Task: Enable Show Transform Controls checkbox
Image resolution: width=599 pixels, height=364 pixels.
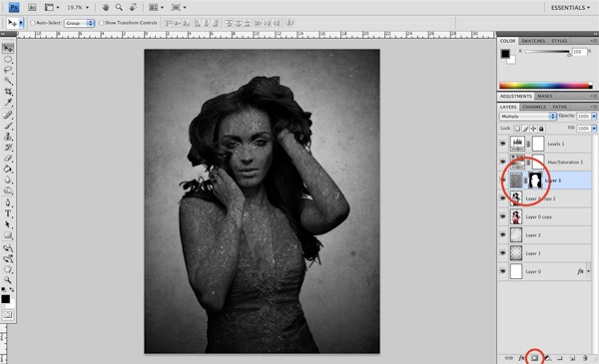Action: point(101,23)
